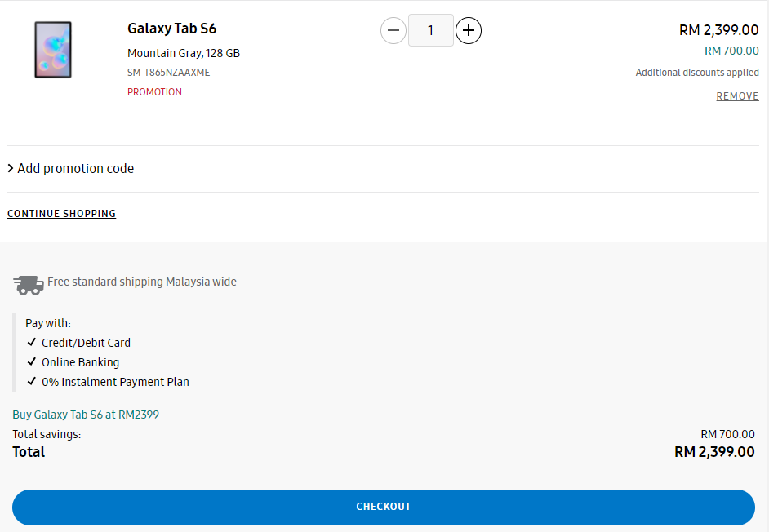Open the Galaxy Tab S6 product title

(171, 29)
